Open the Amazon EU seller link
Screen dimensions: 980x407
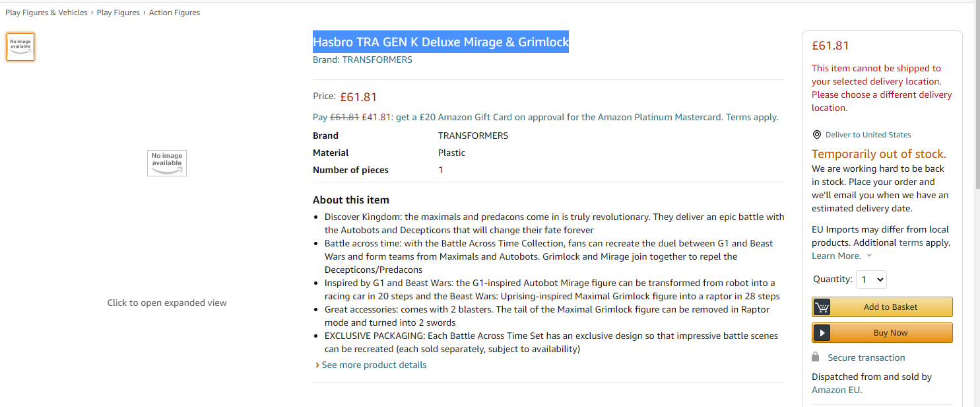point(836,390)
